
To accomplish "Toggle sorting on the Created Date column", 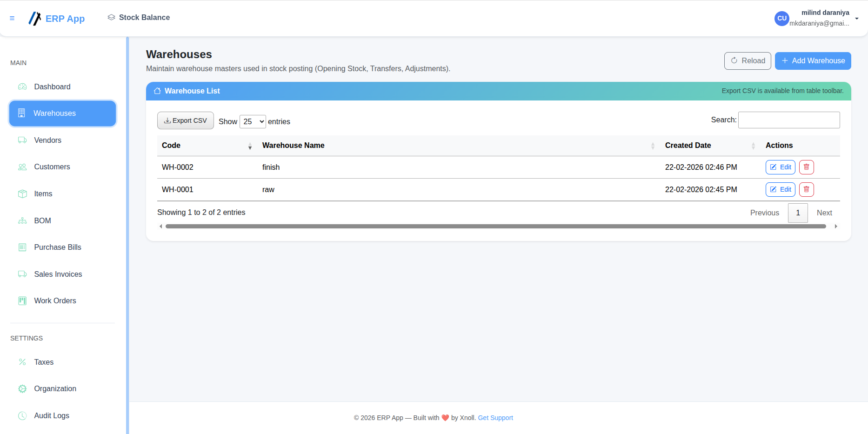I will pos(754,146).
